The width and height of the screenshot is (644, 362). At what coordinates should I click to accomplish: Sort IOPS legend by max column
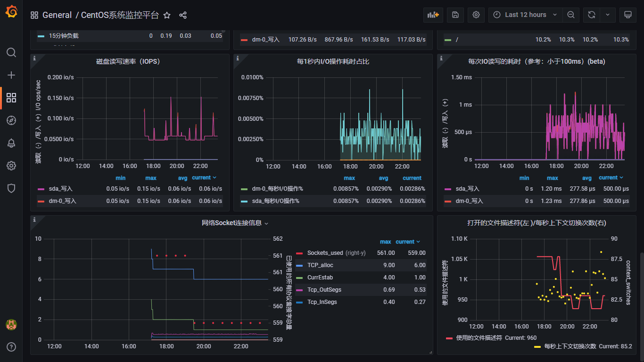pyautogui.click(x=151, y=178)
